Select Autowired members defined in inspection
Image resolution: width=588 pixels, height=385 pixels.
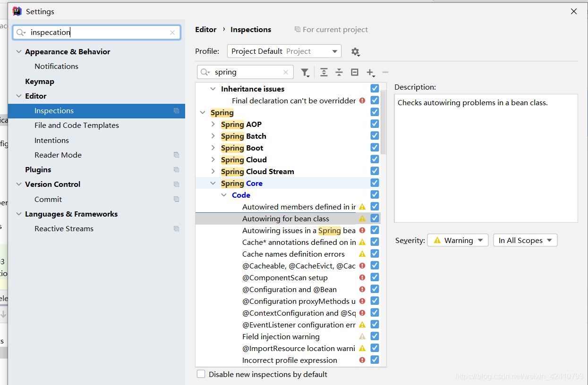click(x=299, y=207)
